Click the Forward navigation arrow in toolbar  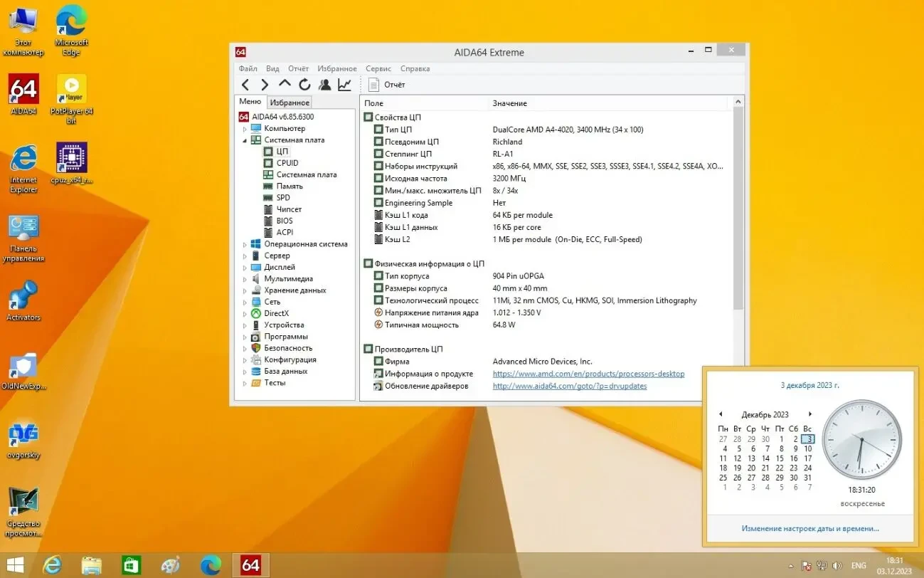265,85
